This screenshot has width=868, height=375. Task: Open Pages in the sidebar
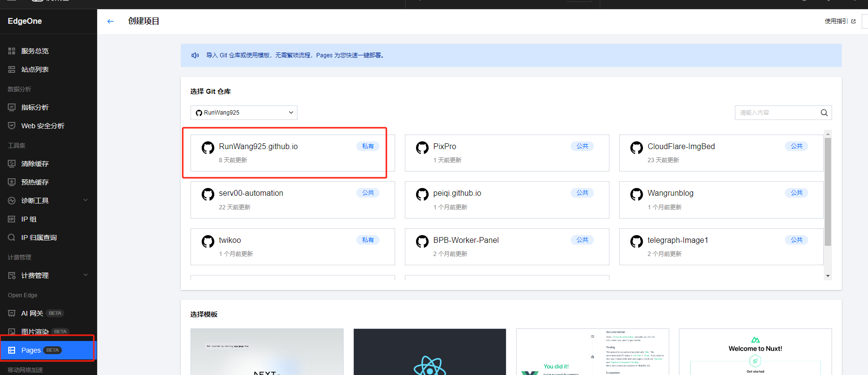click(x=31, y=350)
